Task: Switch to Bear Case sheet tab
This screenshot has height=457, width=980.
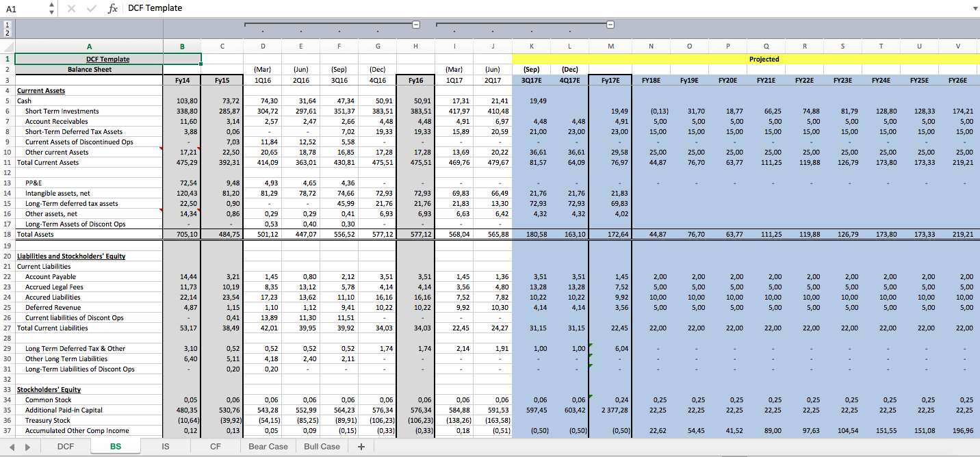Action: (268, 447)
